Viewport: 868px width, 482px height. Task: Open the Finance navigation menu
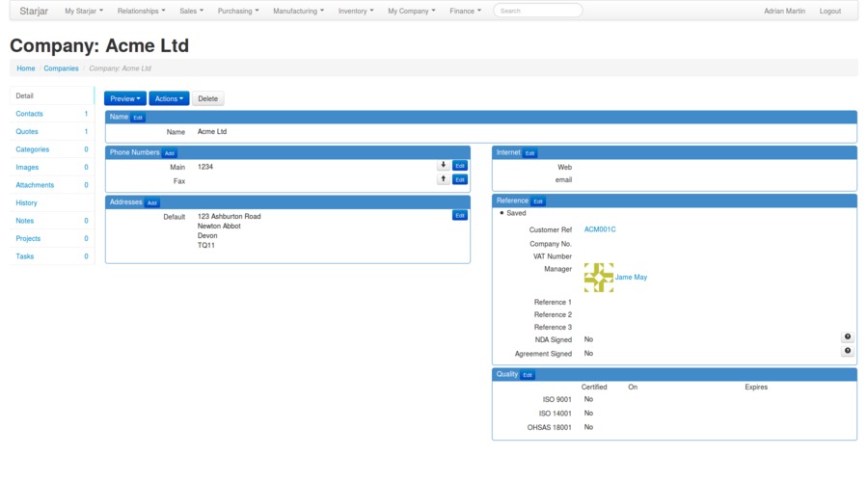465,11
